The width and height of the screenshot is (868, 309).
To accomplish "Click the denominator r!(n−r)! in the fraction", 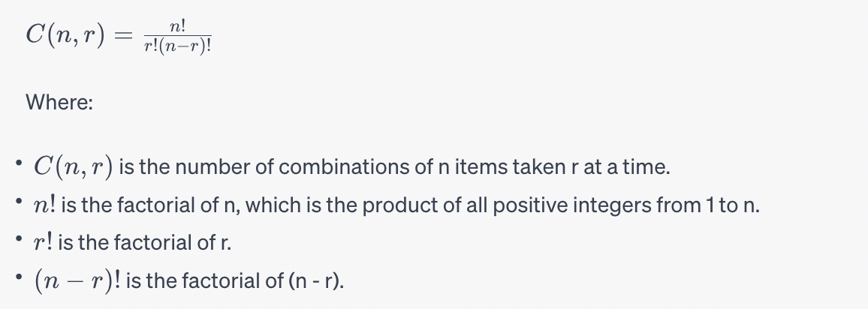I will click(x=178, y=46).
